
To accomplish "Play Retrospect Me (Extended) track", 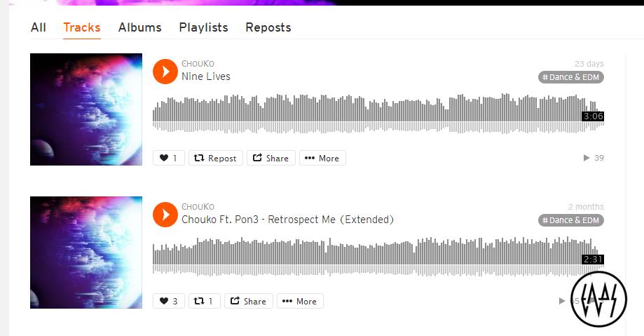I will (165, 215).
